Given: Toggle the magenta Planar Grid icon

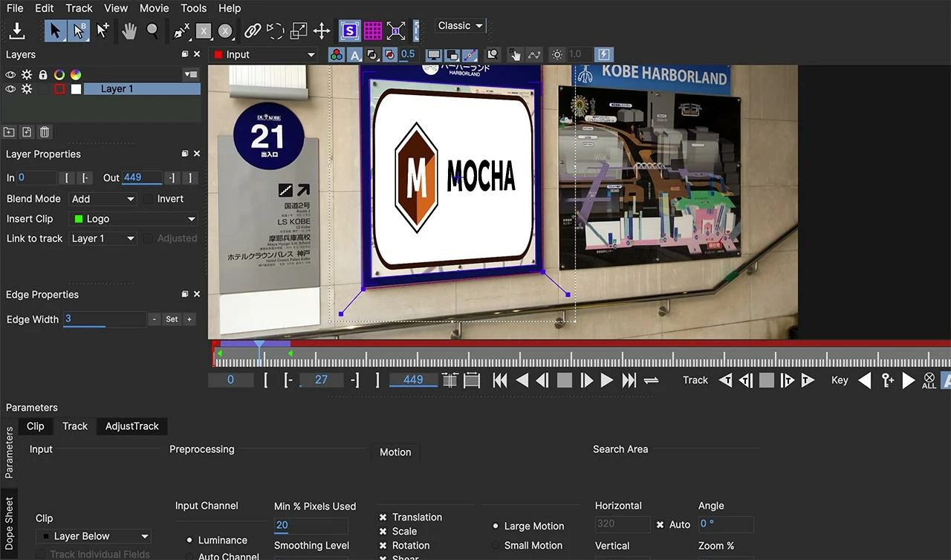Looking at the screenshot, I should tap(373, 30).
